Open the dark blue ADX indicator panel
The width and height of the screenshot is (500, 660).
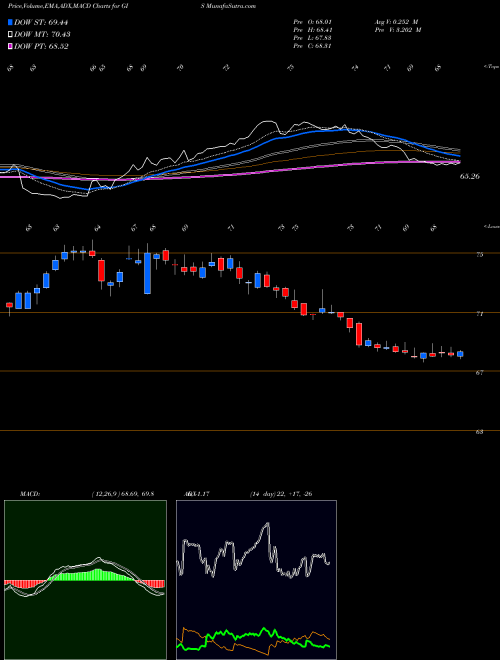coord(256,580)
